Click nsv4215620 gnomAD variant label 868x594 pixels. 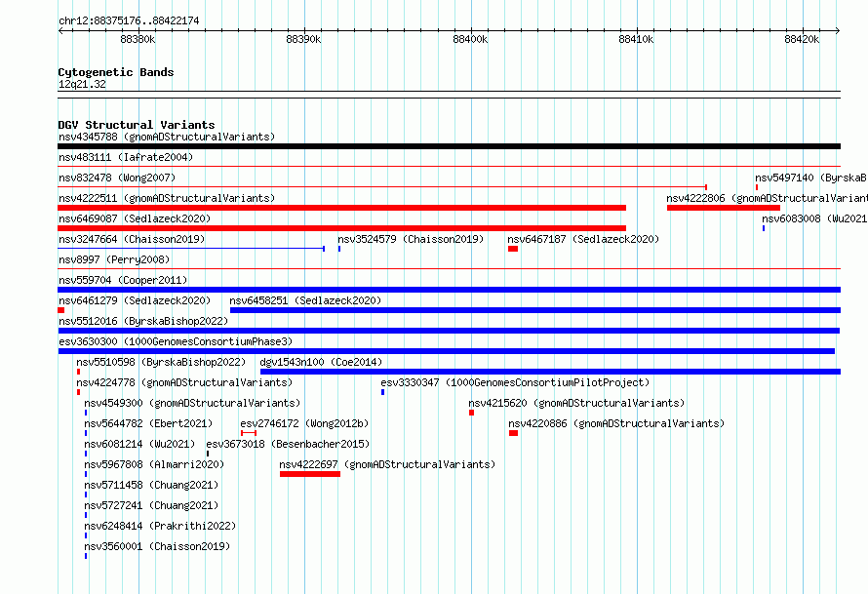(576, 403)
